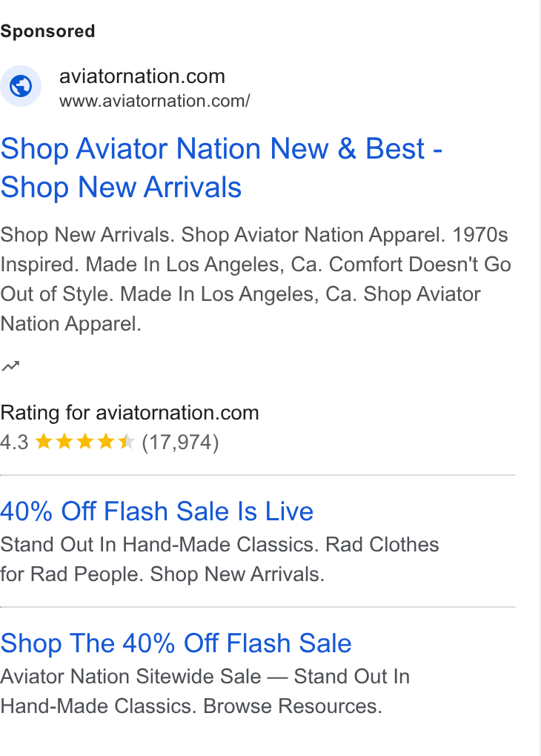Click the Rating for aviatornation.com text
Screen dimensions: 541x756
130,413
